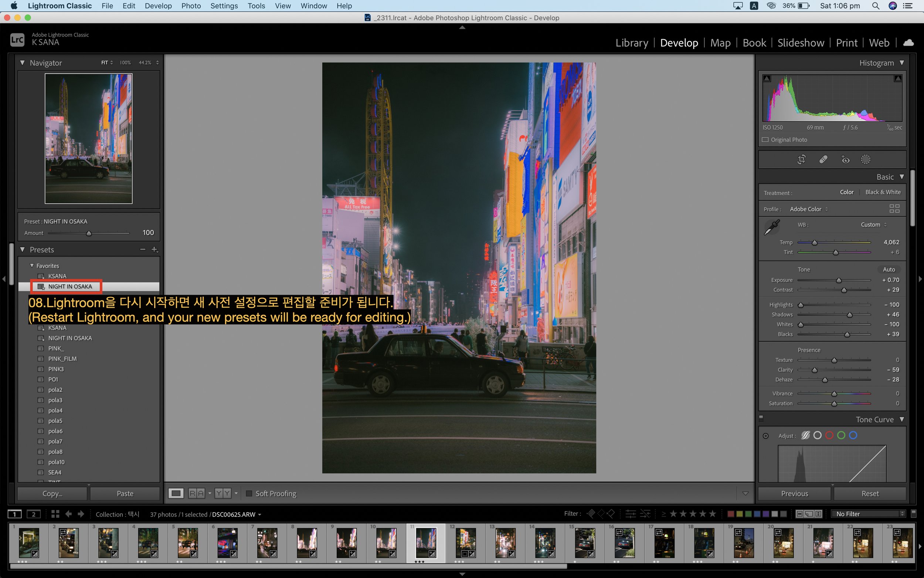Toggle filters switch beside No Filter
This screenshot has width=924, height=578.
click(x=913, y=513)
